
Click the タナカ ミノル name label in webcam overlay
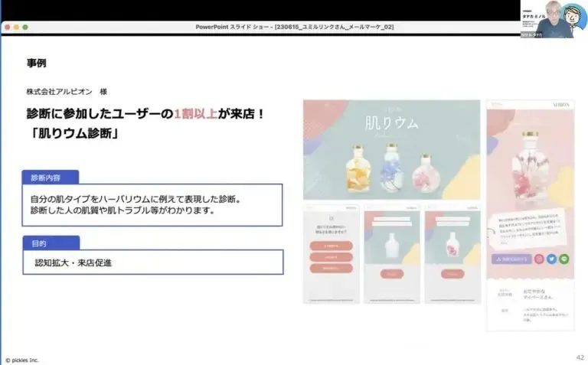click(533, 17)
